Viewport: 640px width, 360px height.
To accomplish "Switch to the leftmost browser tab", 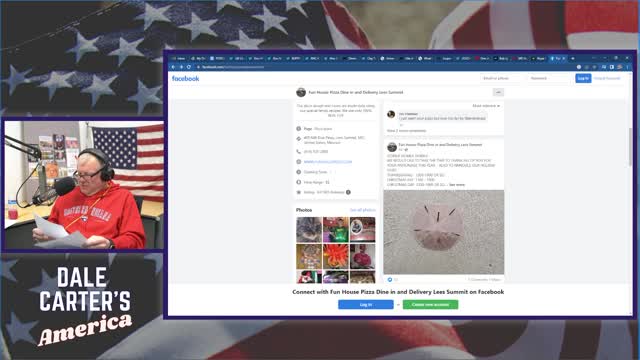I will click(x=179, y=58).
